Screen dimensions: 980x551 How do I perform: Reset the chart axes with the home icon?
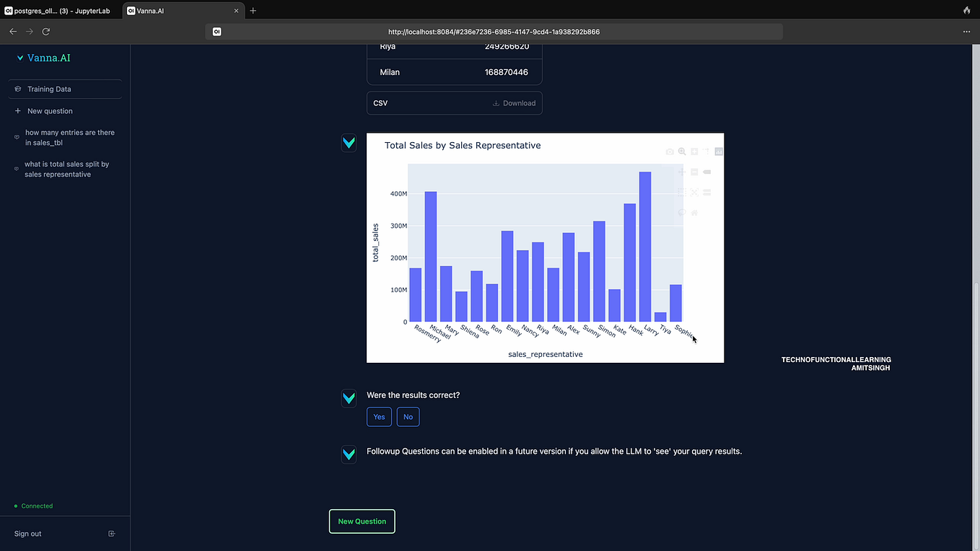click(x=694, y=213)
